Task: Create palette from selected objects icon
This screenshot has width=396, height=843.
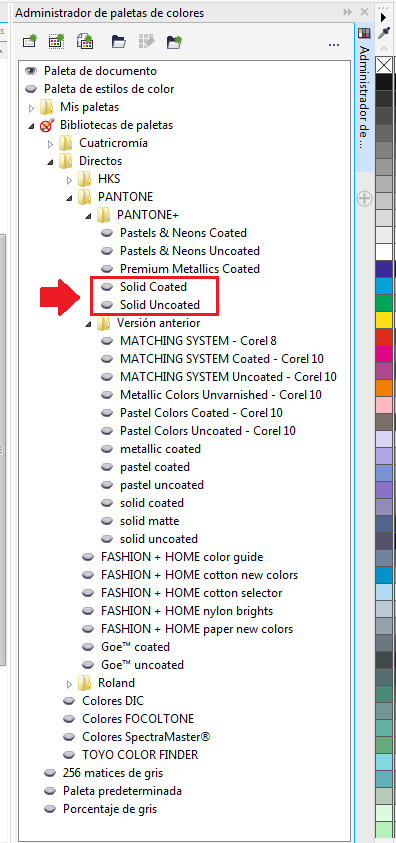Action: (56, 41)
